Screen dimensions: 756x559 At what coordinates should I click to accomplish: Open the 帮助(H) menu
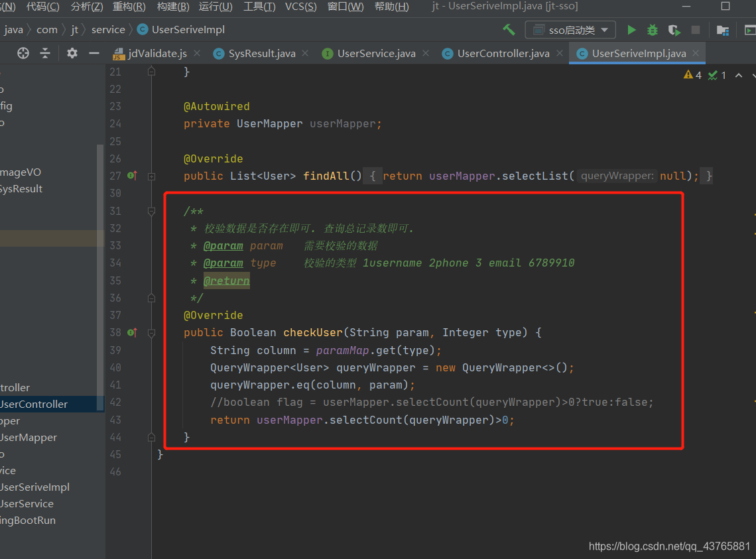point(391,7)
